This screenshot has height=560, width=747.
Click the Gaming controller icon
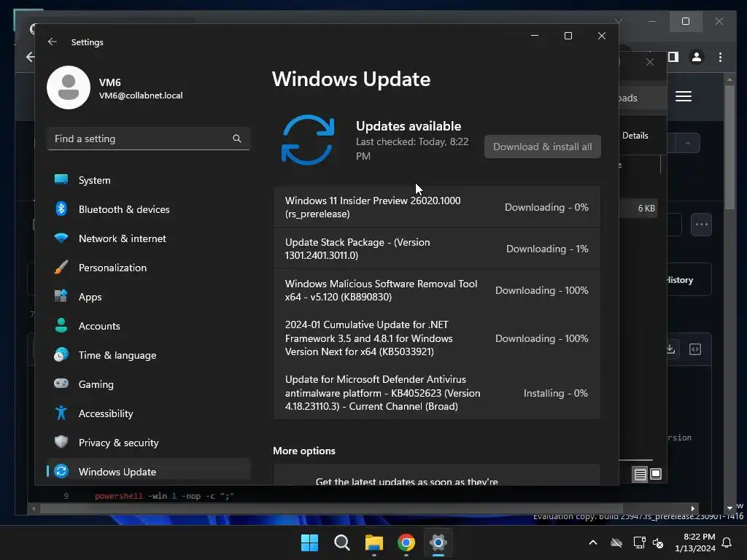point(61,384)
